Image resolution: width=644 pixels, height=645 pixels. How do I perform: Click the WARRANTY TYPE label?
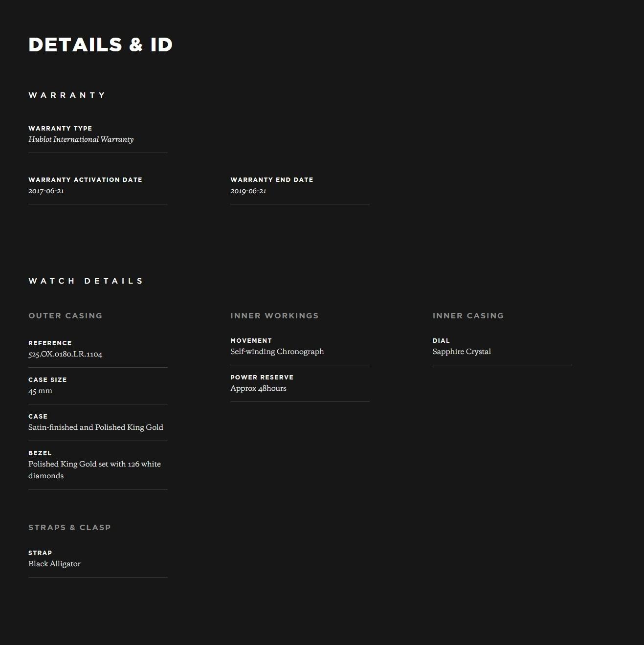[60, 128]
